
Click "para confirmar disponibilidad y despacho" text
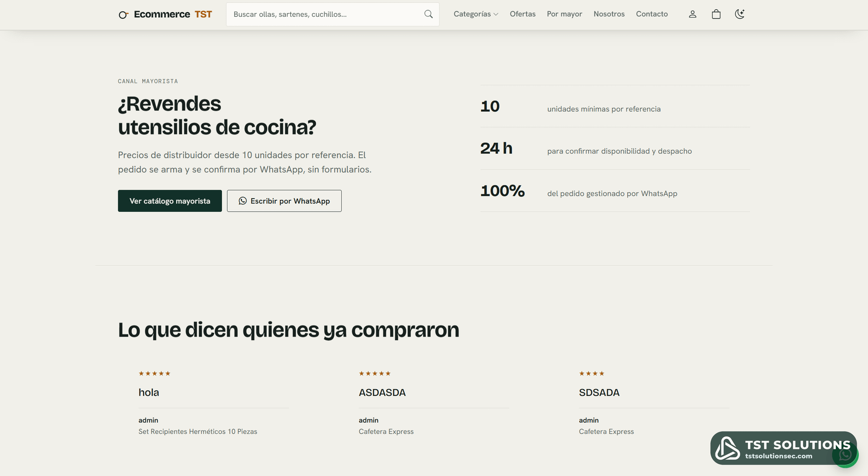click(620, 151)
